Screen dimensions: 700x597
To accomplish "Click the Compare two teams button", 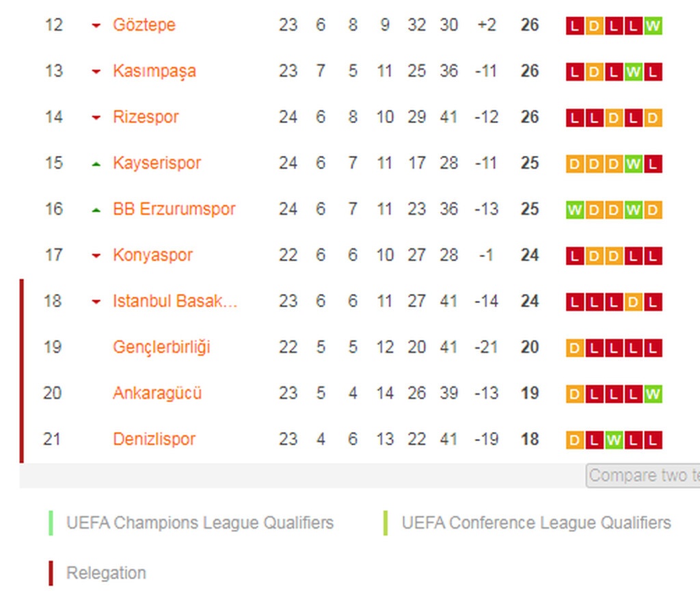I will coord(643,475).
